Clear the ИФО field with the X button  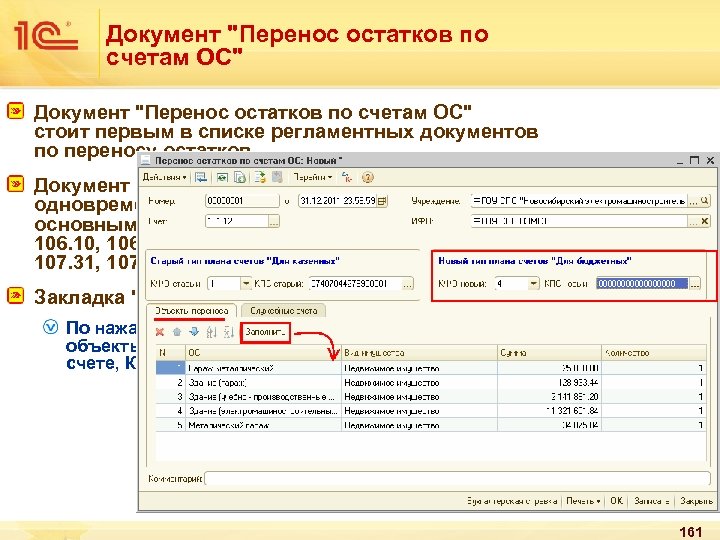(x=705, y=221)
